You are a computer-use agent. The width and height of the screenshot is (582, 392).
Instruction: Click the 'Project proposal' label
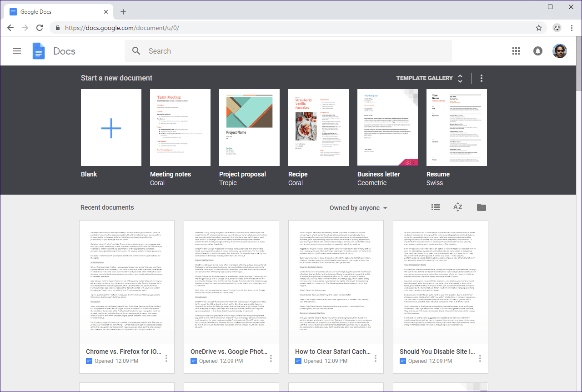(243, 174)
